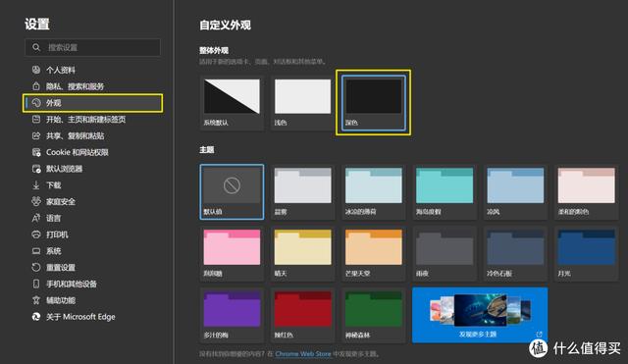Click the lock icon for privacy settings

point(36,86)
